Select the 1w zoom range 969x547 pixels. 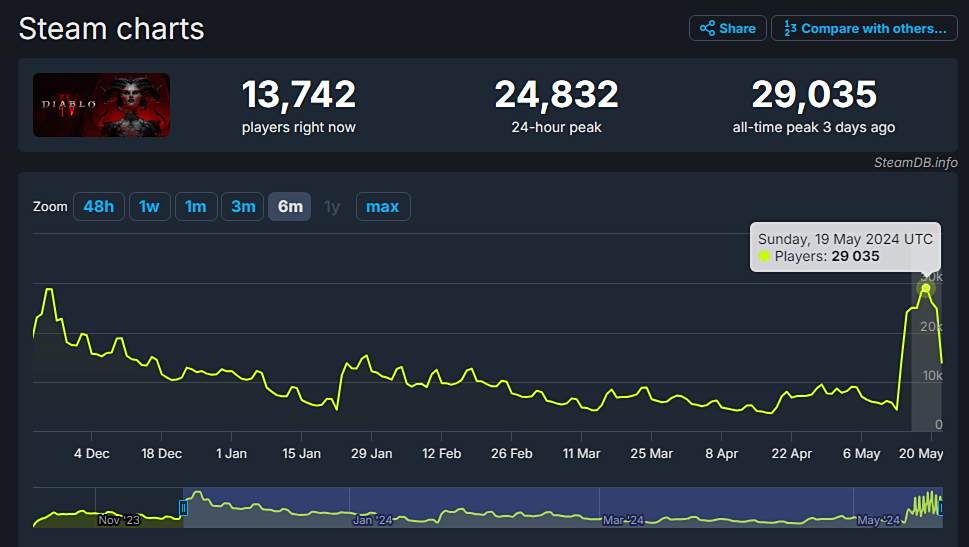(x=149, y=206)
